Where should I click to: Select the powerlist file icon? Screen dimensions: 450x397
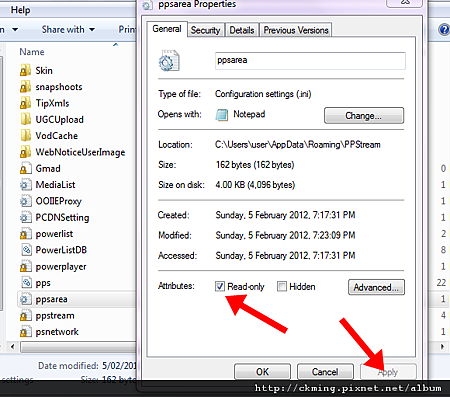tap(25, 234)
